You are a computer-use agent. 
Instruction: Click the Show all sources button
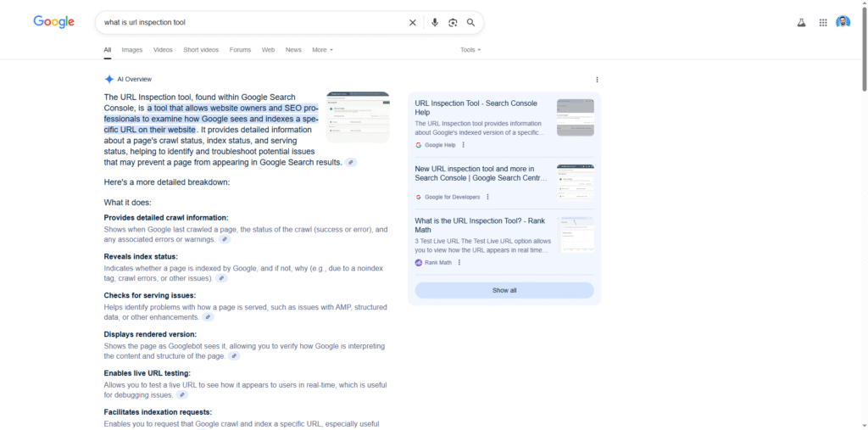tap(504, 290)
